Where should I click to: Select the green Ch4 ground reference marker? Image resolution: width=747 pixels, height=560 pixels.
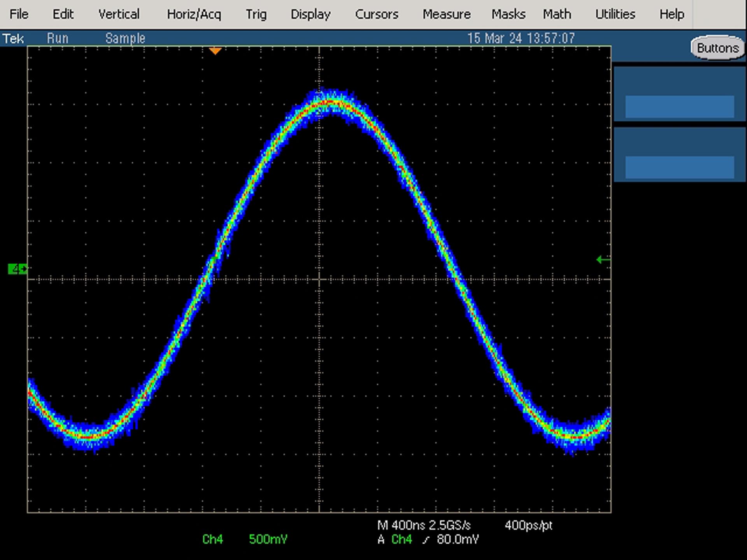click(18, 269)
